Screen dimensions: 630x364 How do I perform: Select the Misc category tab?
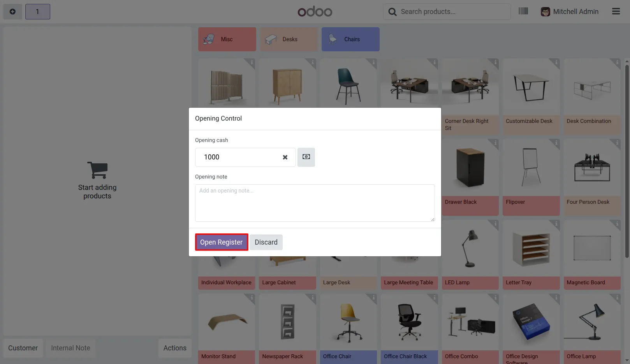pyautogui.click(x=227, y=39)
